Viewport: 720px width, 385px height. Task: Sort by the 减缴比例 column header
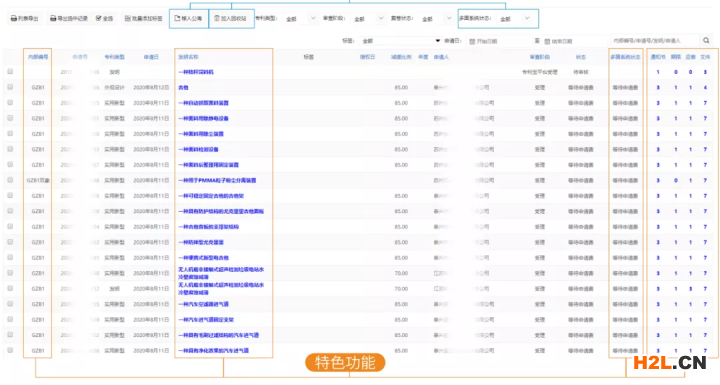click(x=401, y=57)
